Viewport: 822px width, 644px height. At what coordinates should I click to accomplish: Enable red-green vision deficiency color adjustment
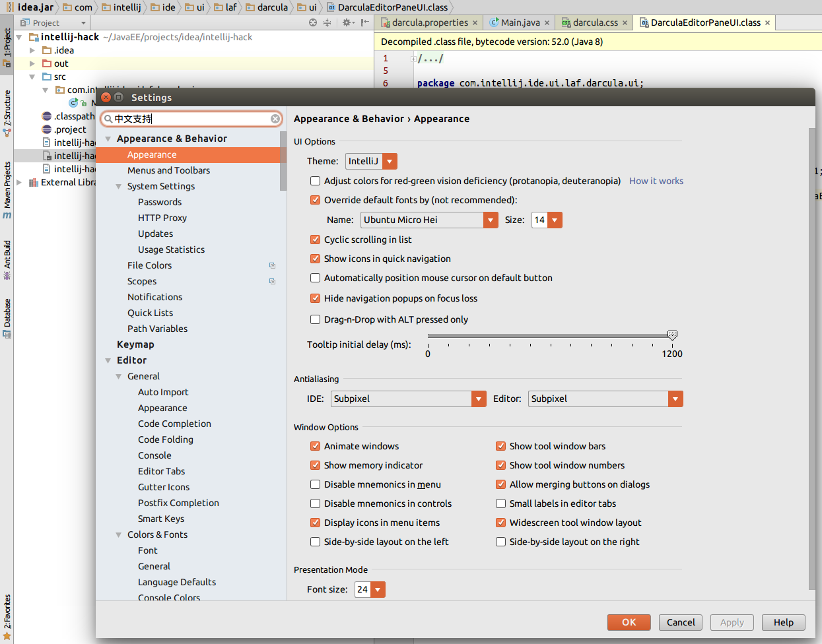click(x=316, y=181)
